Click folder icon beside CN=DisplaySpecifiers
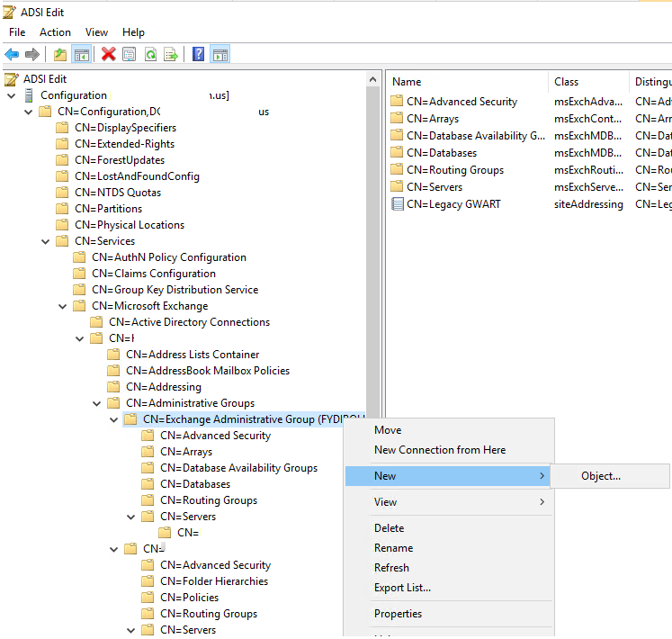Image resolution: width=672 pixels, height=639 pixels. (63, 128)
